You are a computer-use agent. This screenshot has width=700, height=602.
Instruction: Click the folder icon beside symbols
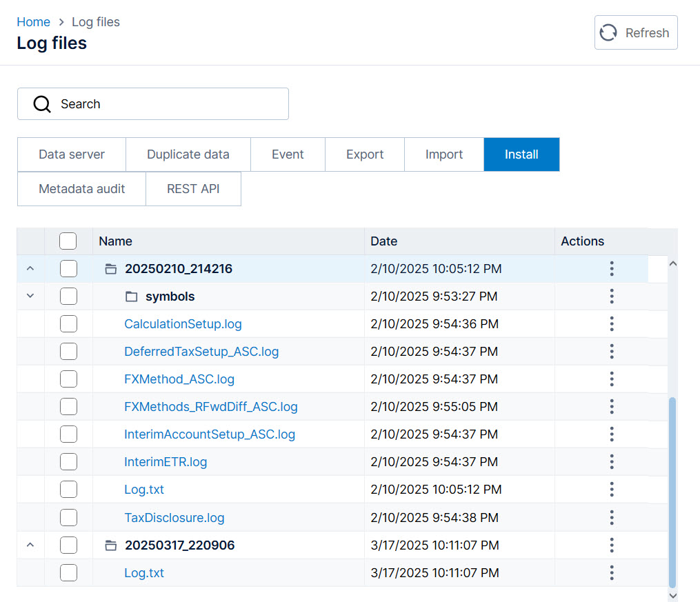click(x=131, y=297)
